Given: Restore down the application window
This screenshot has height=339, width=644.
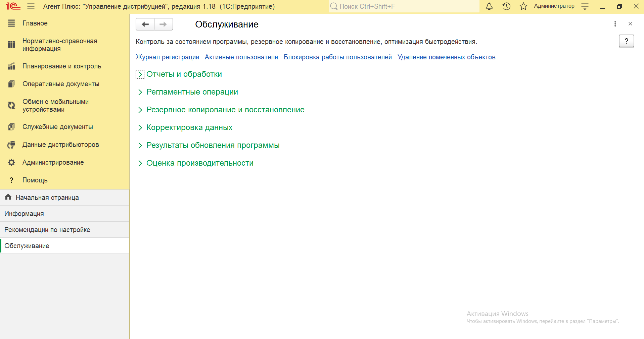Looking at the screenshot, I should 619,6.
